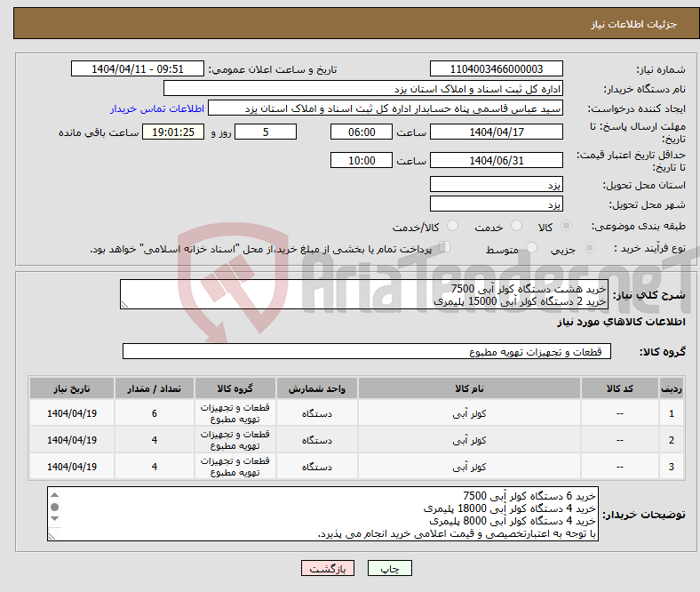Click date 1404/04/19 in row 2
Image resolution: width=700 pixels, height=592 pixels.
[x=72, y=440]
